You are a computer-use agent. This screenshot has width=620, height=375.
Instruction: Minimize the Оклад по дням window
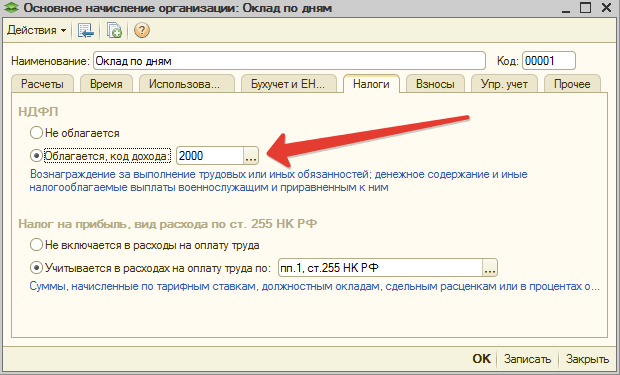pyautogui.click(x=565, y=8)
